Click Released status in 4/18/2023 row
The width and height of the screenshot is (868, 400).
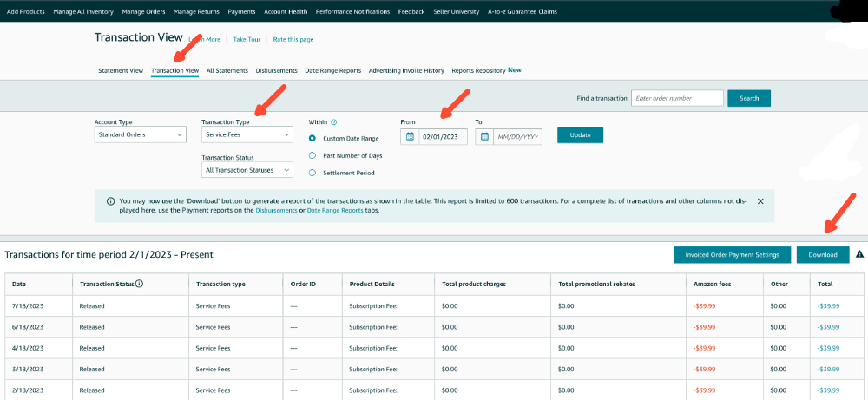[x=92, y=348]
